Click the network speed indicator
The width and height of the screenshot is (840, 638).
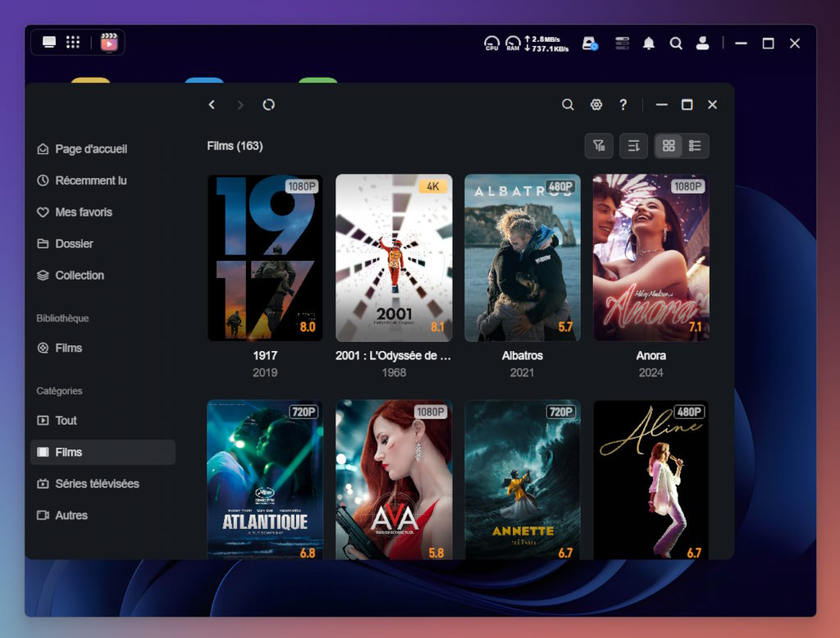[x=546, y=43]
